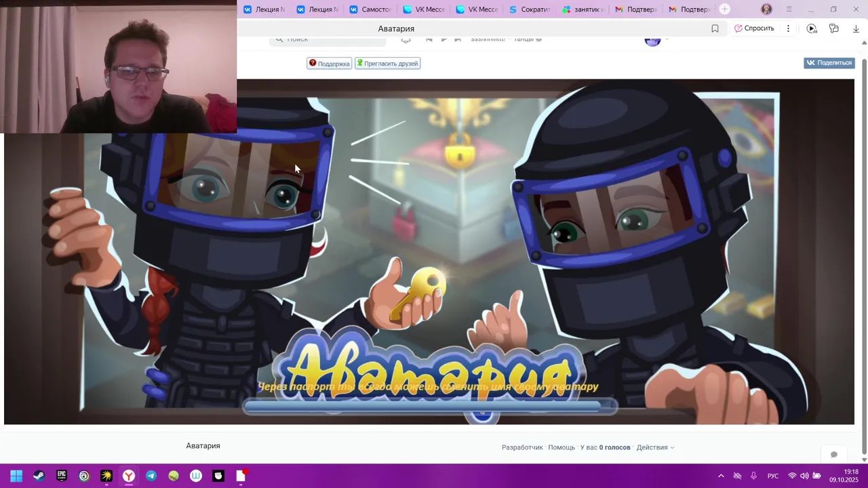868x488 pixels.
Task: Open the white document app on the taskbar
Action: click(241, 476)
